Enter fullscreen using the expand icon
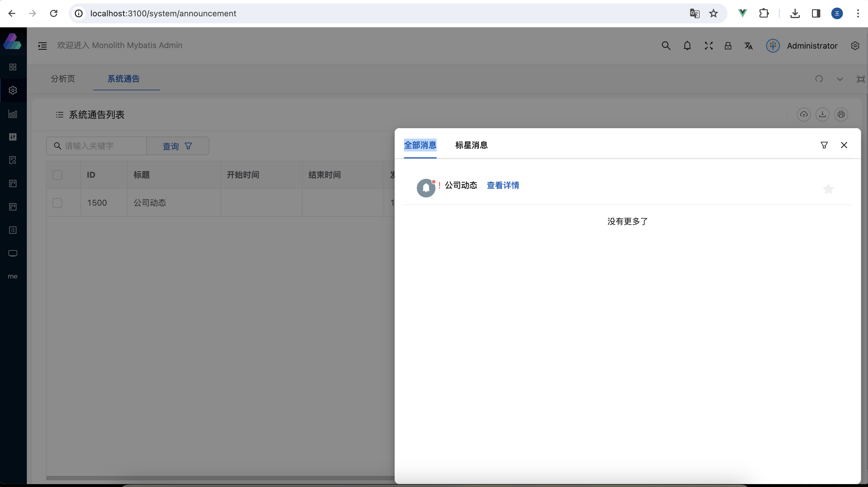This screenshot has width=868, height=487. click(x=708, y=46)
